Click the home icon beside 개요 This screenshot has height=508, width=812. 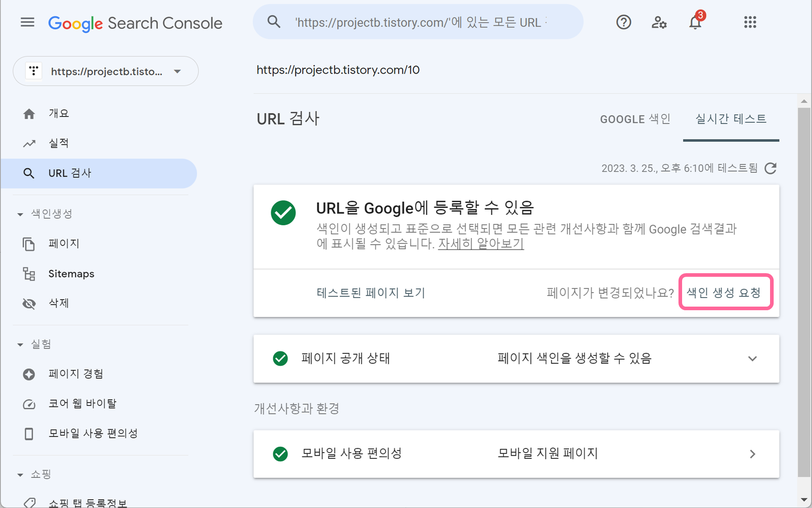29,114
